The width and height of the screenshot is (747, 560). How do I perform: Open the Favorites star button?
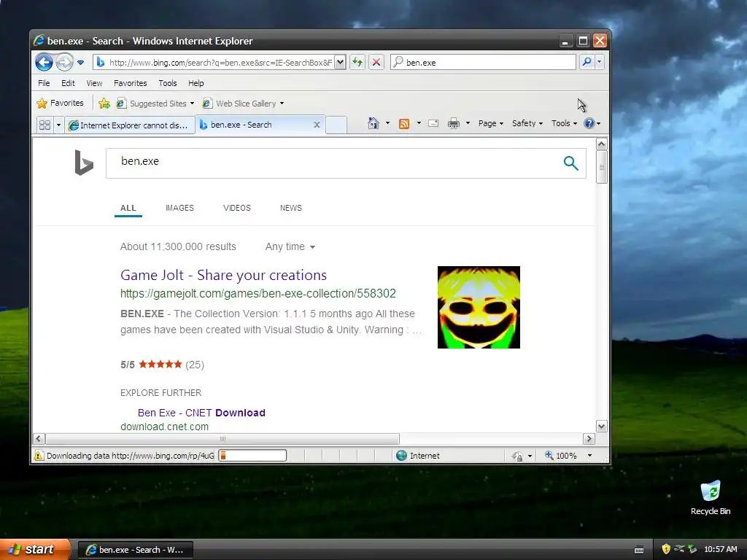[x=61, y=103]
